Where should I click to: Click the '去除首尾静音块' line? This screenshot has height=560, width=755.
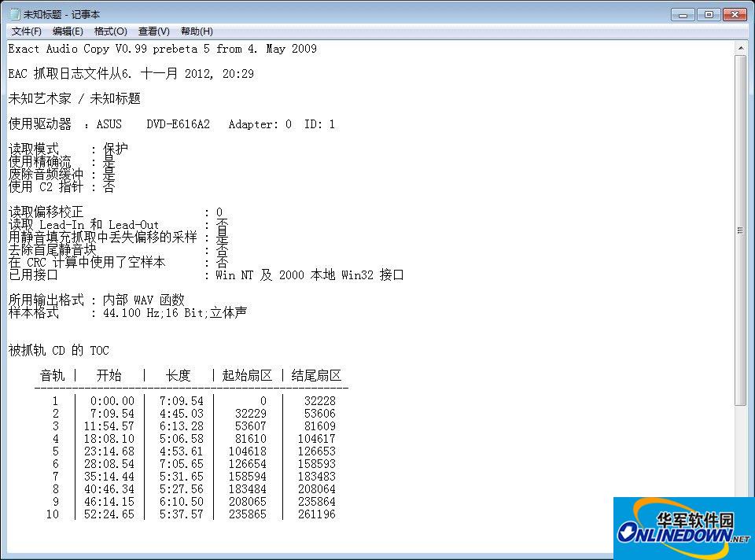[x=119, y=249]
